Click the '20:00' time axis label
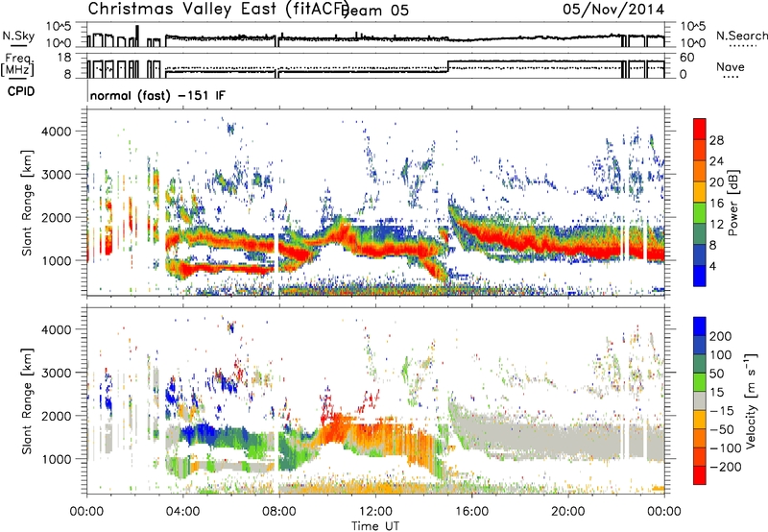The height and width of the screenshot is (532, 768). click(567, 512)
